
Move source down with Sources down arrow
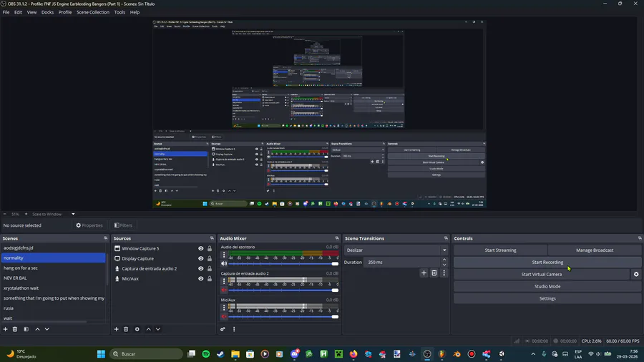[x=158, y=329]
